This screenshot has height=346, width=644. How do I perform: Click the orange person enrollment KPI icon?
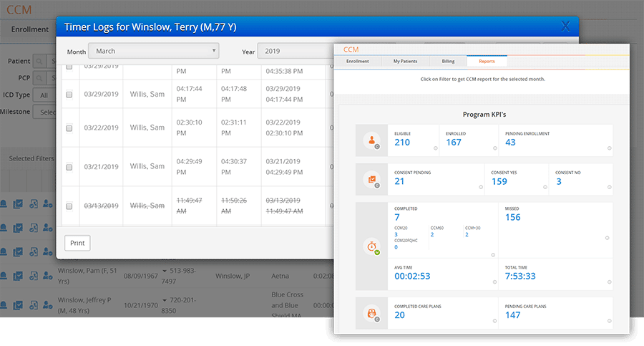(371, 140)
